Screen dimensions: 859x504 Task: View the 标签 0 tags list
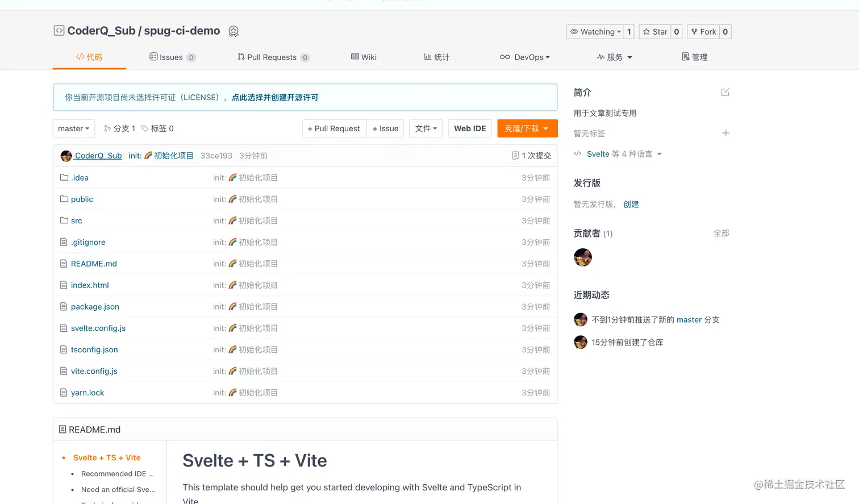[157, 128]
